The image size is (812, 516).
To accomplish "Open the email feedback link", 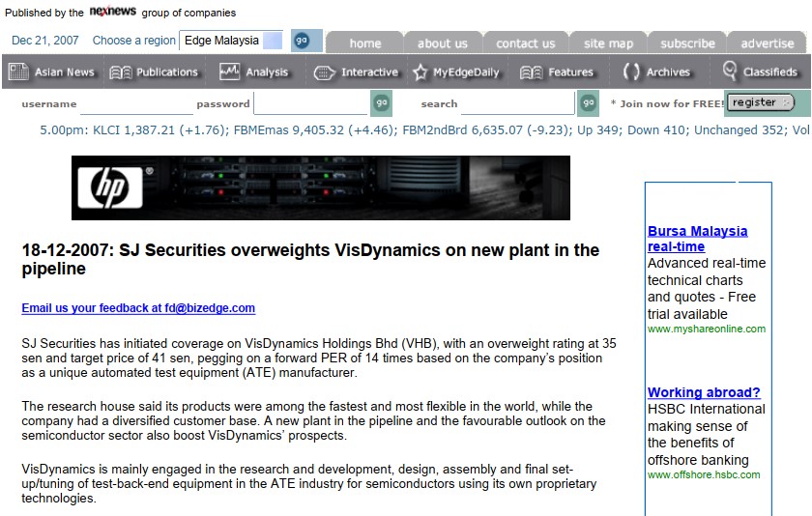I will tap(138, 308).
